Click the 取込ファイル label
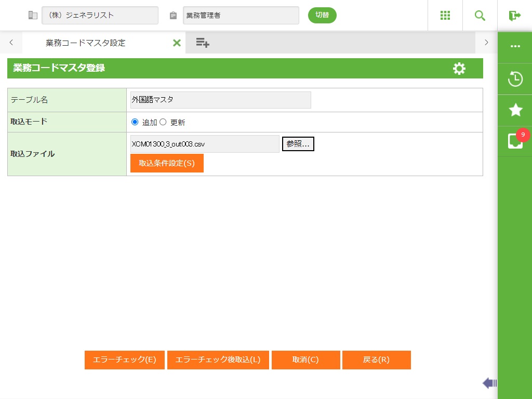Image resolution: width=532 pixels, height=399 pixels. tap(33, 154)
